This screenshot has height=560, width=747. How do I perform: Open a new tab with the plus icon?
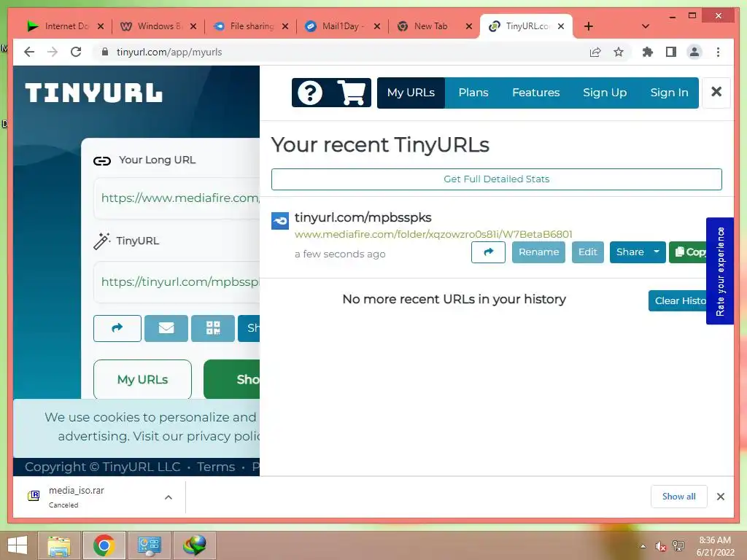[x=589, y=26]
